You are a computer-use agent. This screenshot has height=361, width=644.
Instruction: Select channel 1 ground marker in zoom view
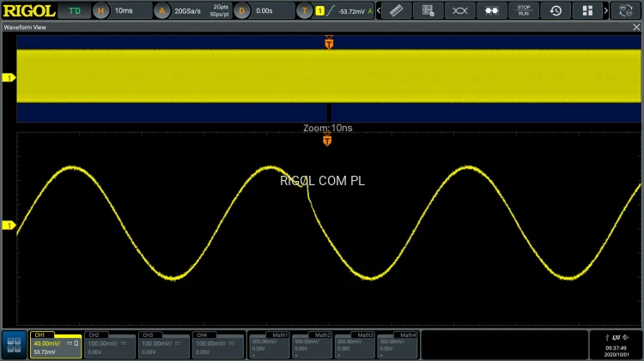(x=9, y=226)
